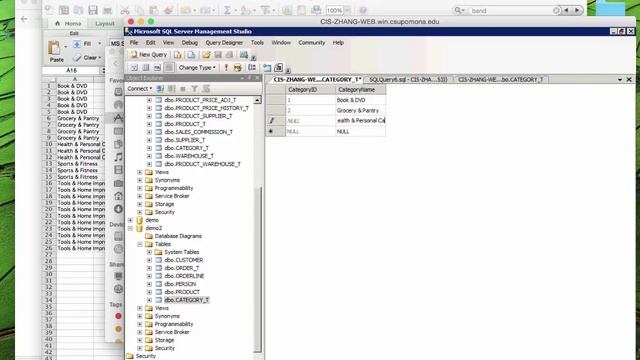This screenshot has height=360, width=640.
Task: Click the Connect Object Explorer icon
Action: click(160, 89)
